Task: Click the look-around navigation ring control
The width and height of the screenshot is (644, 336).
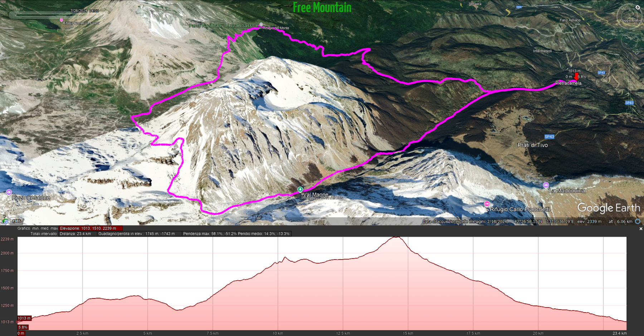Action: (630, 16)
